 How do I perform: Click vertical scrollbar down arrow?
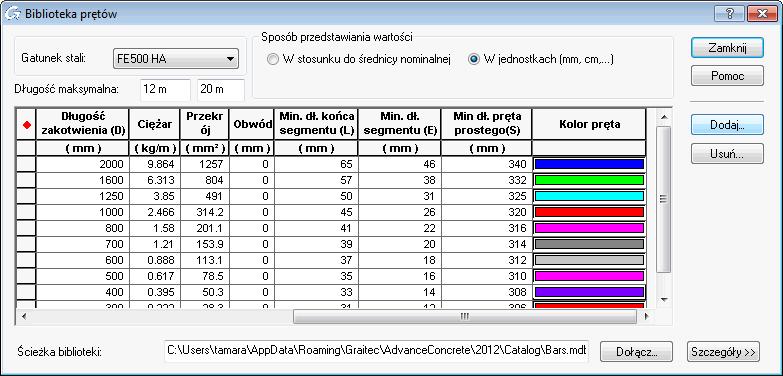coord(664,299)
